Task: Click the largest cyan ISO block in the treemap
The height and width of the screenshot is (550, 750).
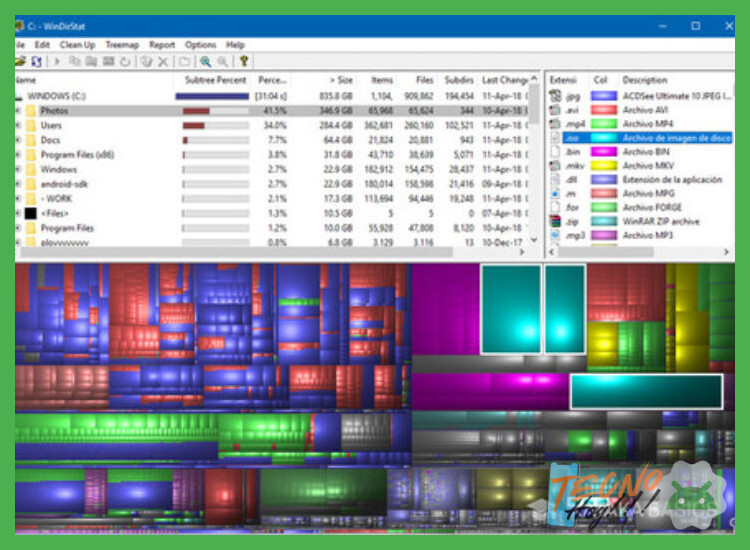Action: (511, 309)
